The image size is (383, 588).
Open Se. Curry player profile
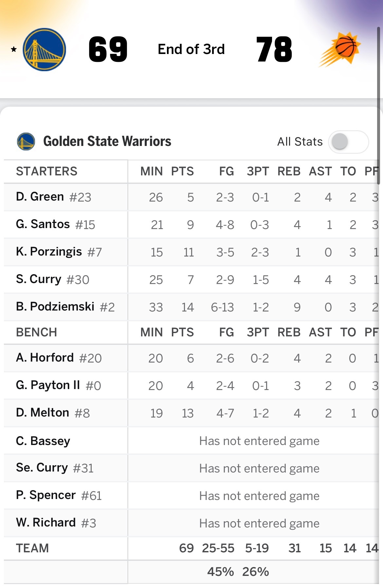(42, 468)
